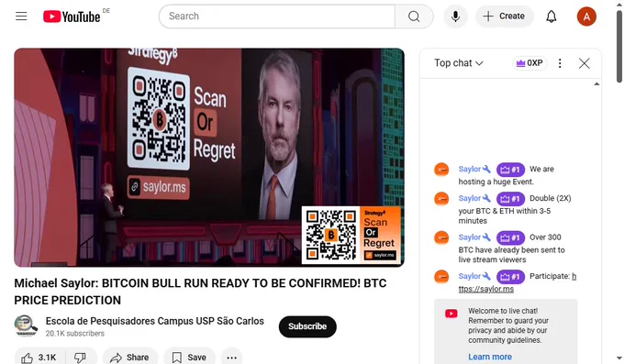This screenshot has height=364, width=624.
Task: Open more actions ellipsis under video
Action: (231, 358)
